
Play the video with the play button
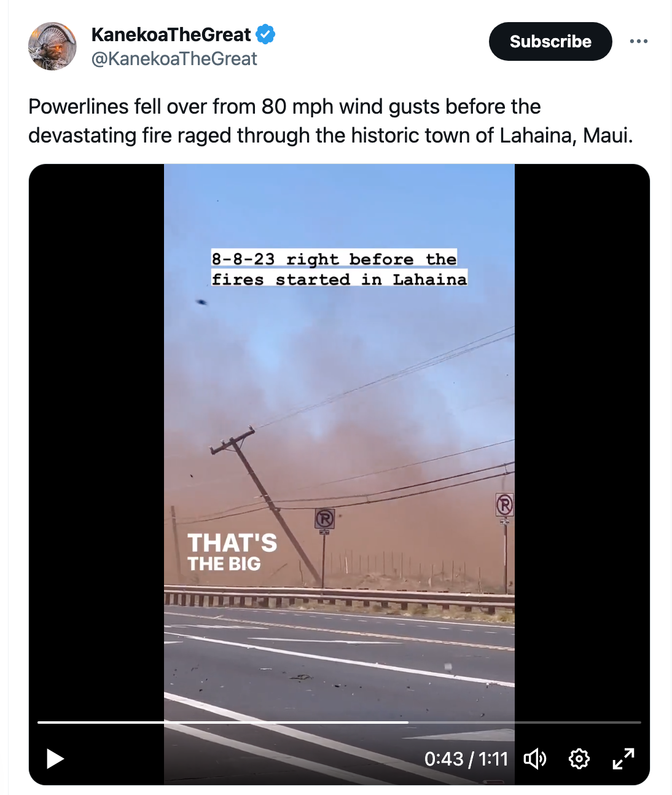55,759
